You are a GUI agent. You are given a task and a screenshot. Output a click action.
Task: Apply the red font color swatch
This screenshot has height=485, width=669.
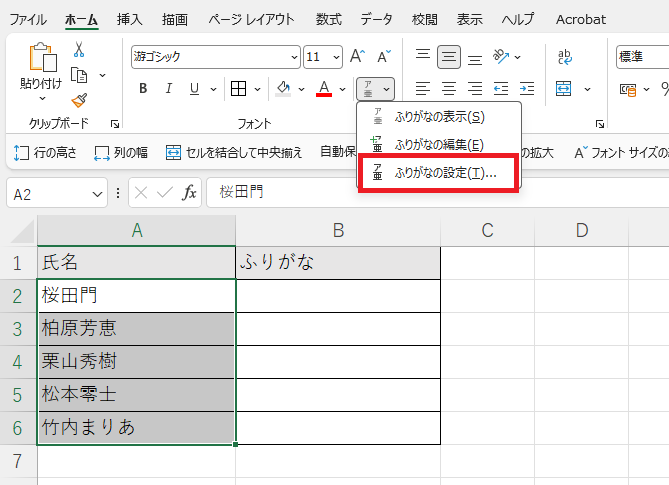(324, 89)
